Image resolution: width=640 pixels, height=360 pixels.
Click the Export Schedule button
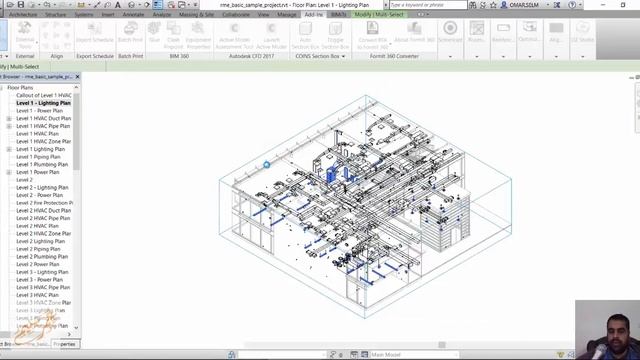[x=95, y=33]
